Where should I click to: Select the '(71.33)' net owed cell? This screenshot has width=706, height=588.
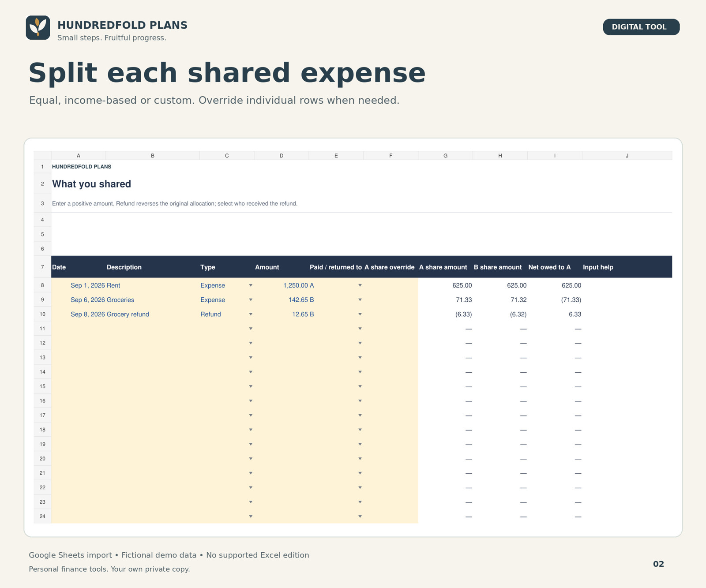click(555, 300)
